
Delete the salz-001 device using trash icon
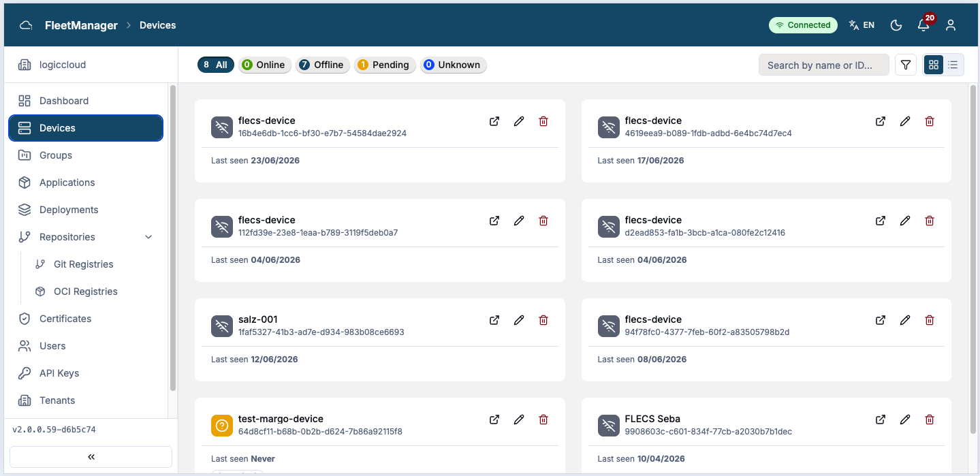pos(543,320)
